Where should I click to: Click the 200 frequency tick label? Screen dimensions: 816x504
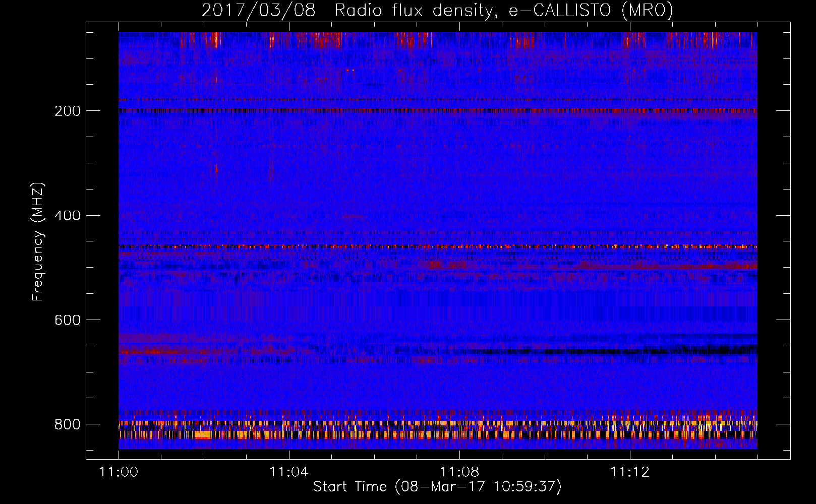[x=67, y=111]
